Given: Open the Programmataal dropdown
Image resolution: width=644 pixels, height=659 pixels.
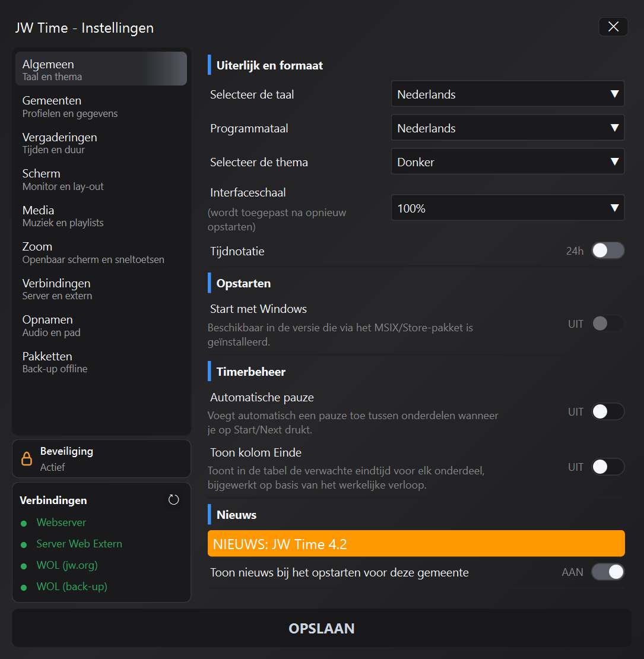Looking at the screenshot, I should point(507,127).
